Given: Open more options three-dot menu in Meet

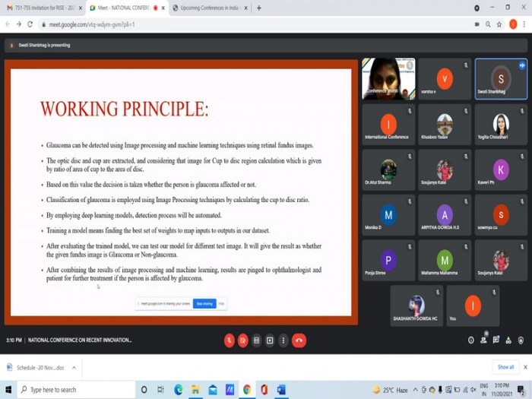Looking at the screenshot, I should coord(283,340).
